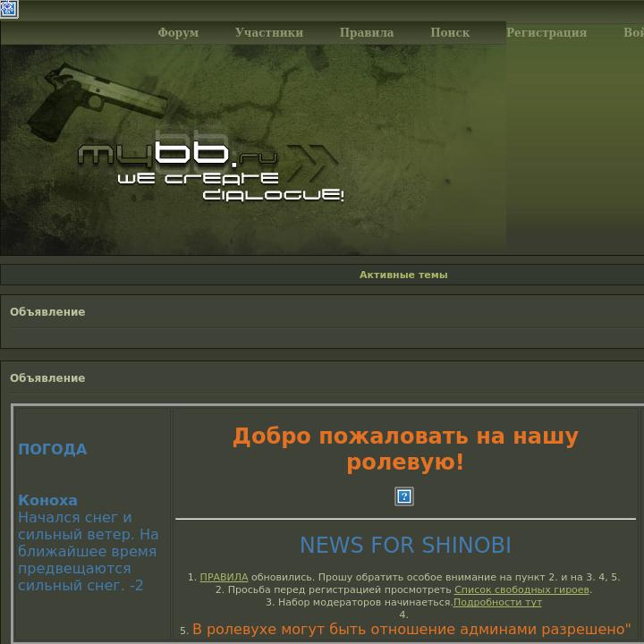Open the Форум menu item
Viewport: 644px width, 644px height.
[178, 32]
